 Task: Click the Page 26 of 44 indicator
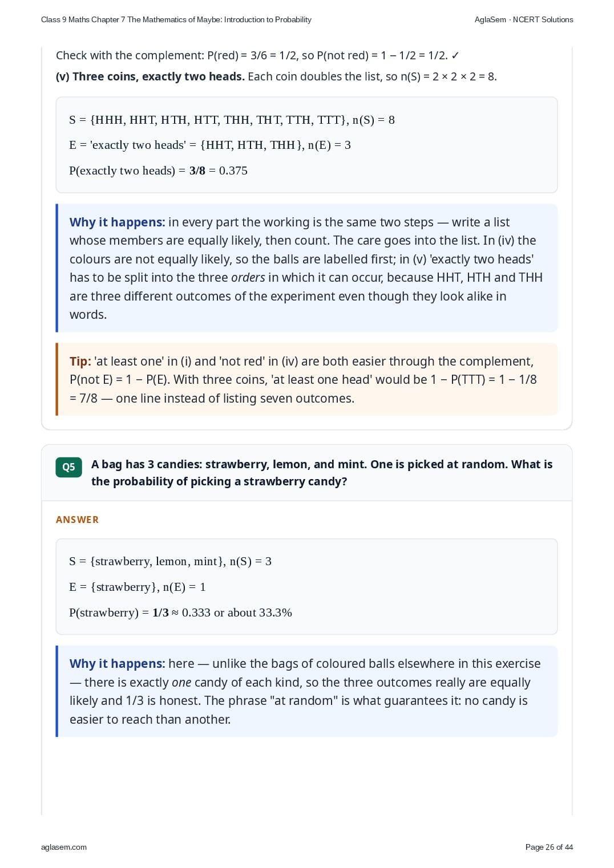pos(549,847)
